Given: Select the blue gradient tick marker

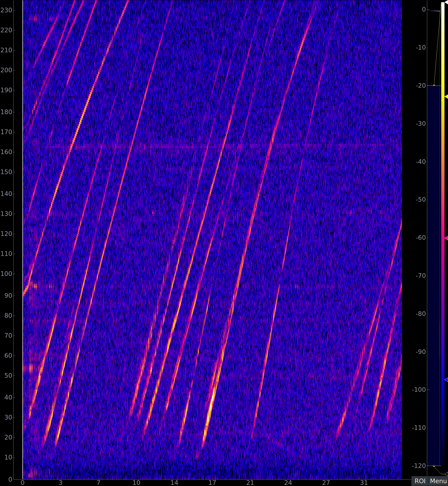Looking at the screenshot, I should (x=446, y=380).
